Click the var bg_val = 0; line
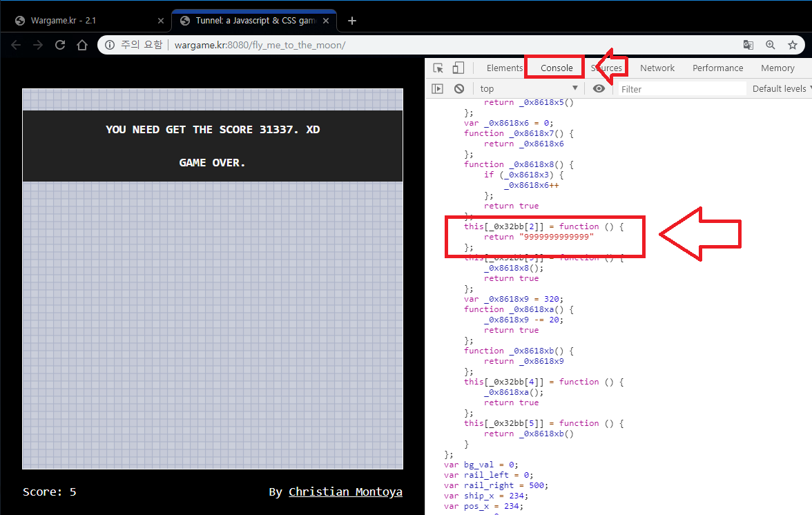Image resolution: width=812 pixels, height=515 pixels. (481, 465)
